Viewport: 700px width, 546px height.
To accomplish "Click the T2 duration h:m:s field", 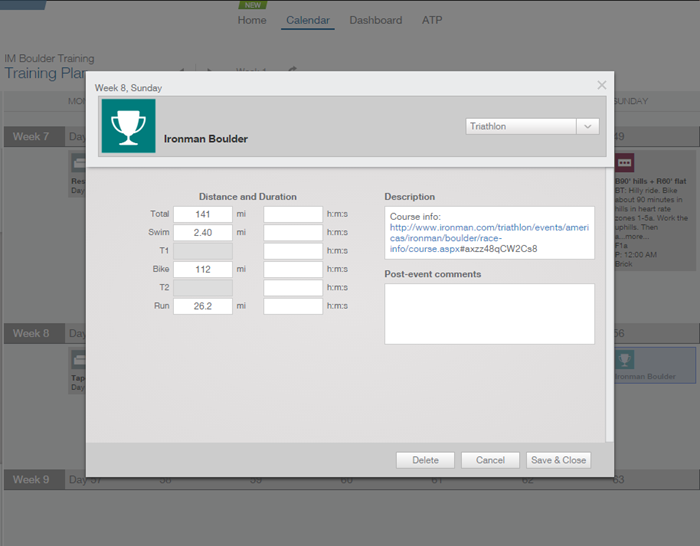I will pos(293,288).
